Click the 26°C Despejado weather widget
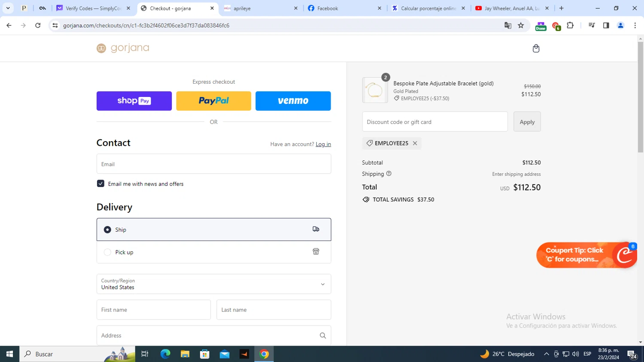Viewport: 644px width, 362px height. 507,354
